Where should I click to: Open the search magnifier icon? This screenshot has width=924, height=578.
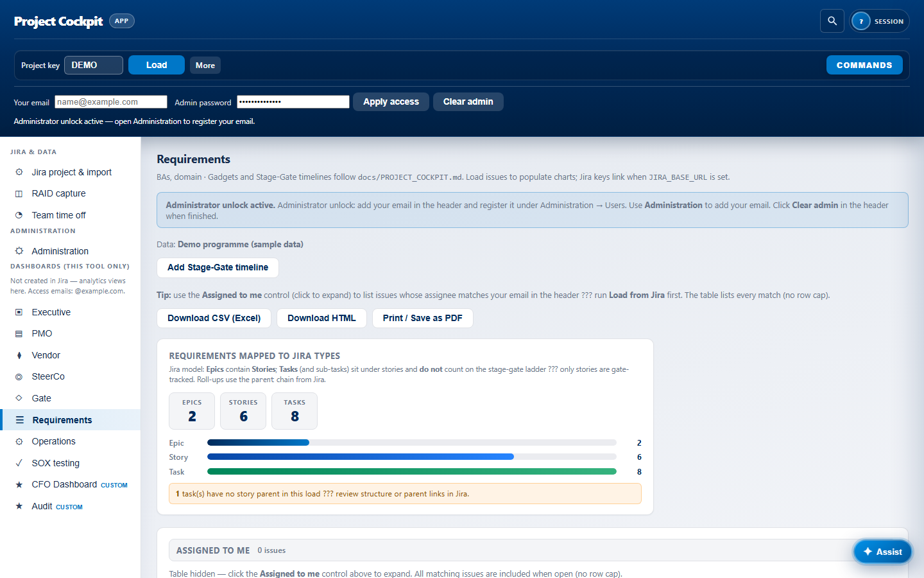tap(832, 21)
